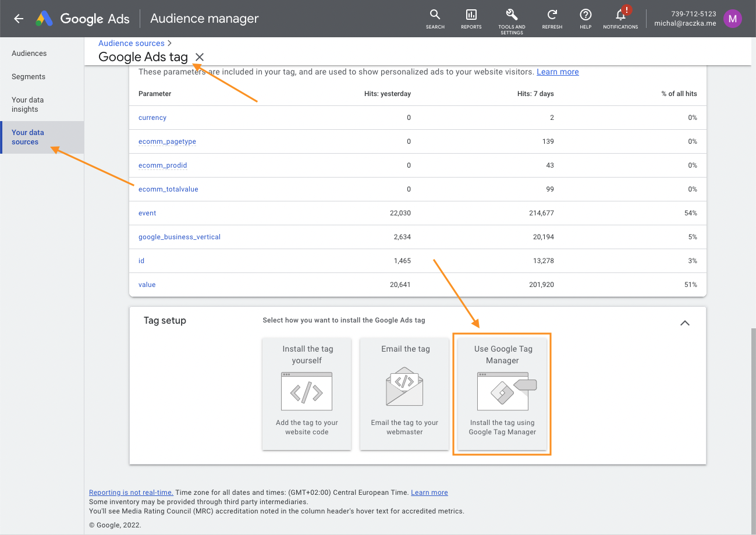Open the Help menu

585,19
